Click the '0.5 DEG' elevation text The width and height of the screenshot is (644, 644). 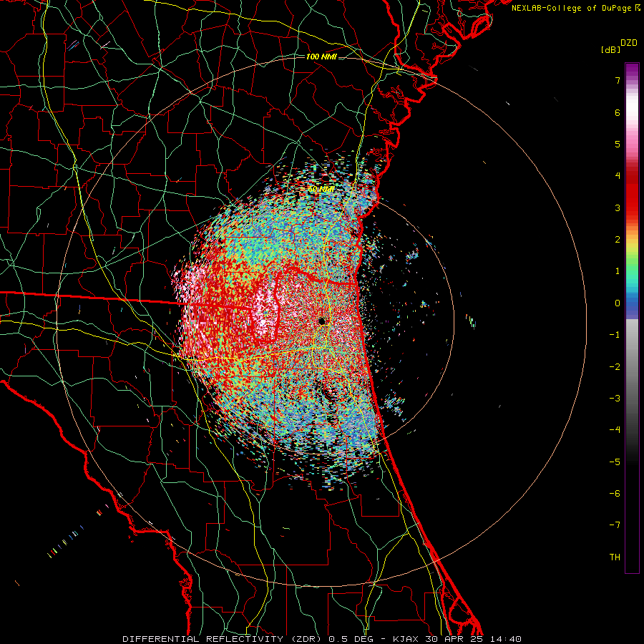tap(351, 639)
